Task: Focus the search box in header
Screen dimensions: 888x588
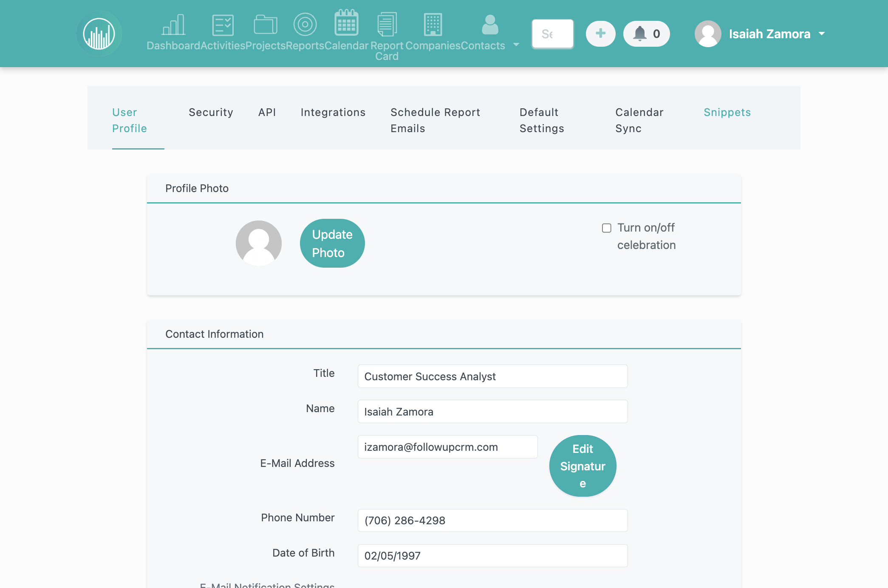Action: coord(552,34)
